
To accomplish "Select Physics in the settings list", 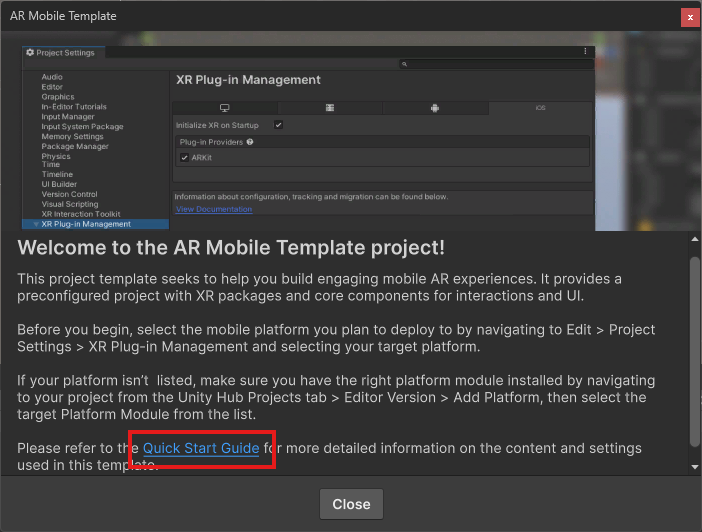I will tap(56, 156).
